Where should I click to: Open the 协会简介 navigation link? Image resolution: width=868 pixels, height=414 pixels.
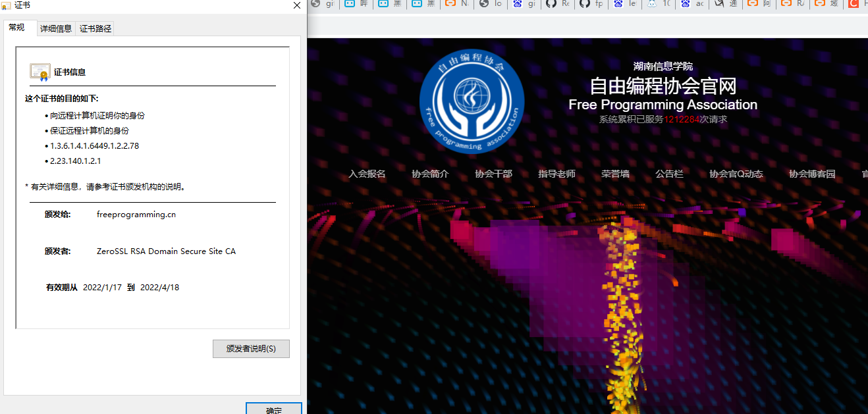(430, 174)
